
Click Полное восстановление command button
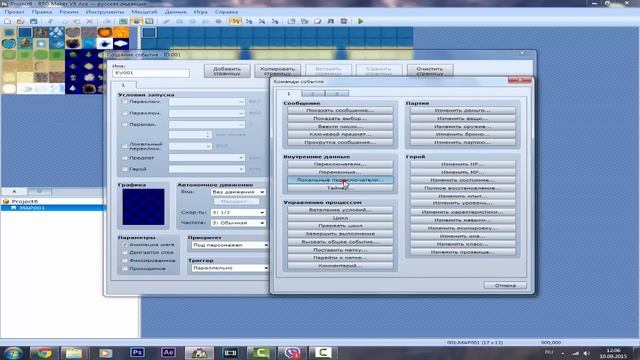462,188
